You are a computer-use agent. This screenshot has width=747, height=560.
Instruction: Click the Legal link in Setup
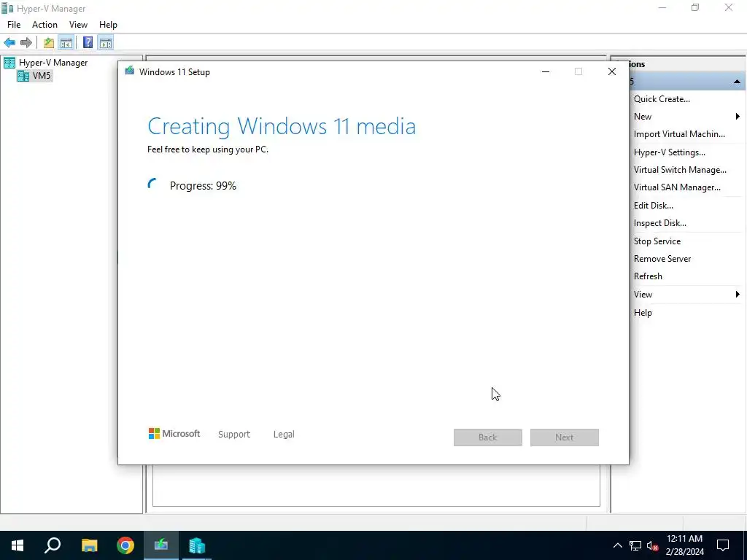tap(284, 435)
